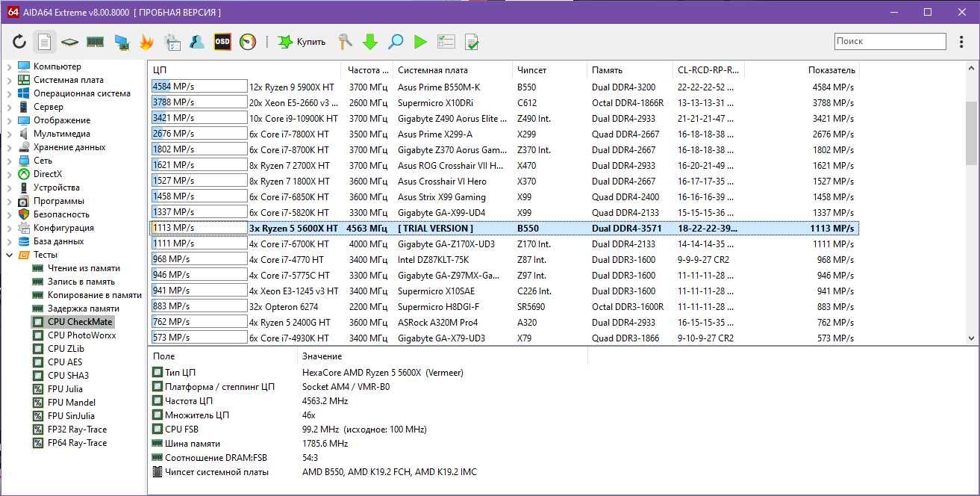This screenshot has height=496, width=980.
Task: Select Устройства in the sidebar tree
Action: [x=56, y=187]
